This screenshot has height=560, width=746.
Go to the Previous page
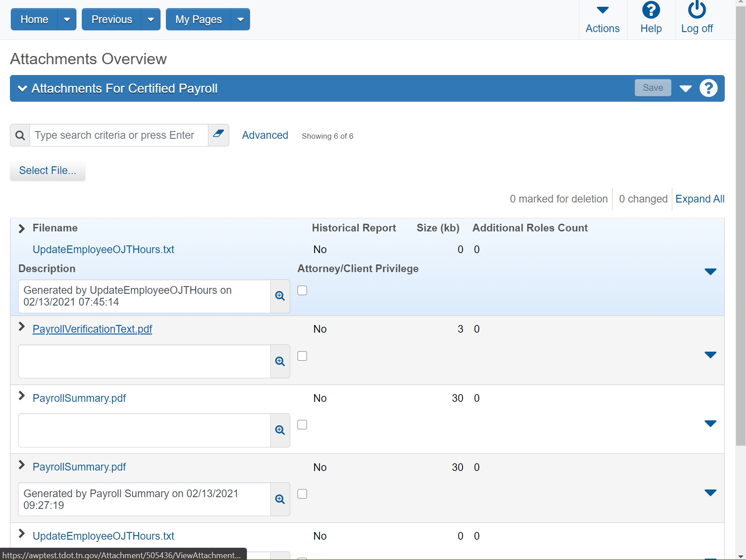(x=112, y=19)
